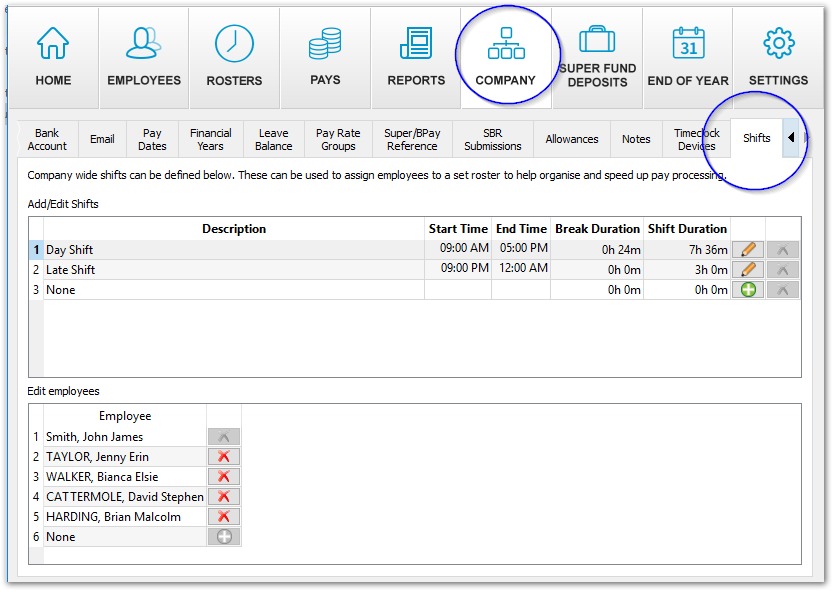The height and width of the screenshot is (591, 833).
Task: Click the greyed delete icon for Day Shift
Action: point(783,249)
